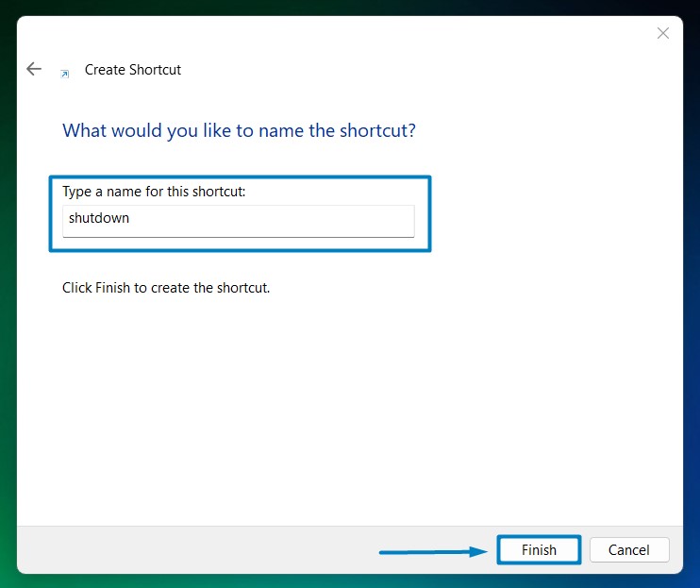Click the Finish button
700x588 pixels.
[539, 549]
